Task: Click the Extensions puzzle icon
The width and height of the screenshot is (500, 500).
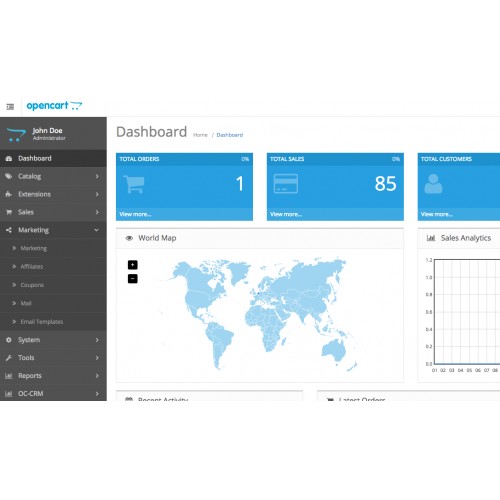Action: [9, 194]
